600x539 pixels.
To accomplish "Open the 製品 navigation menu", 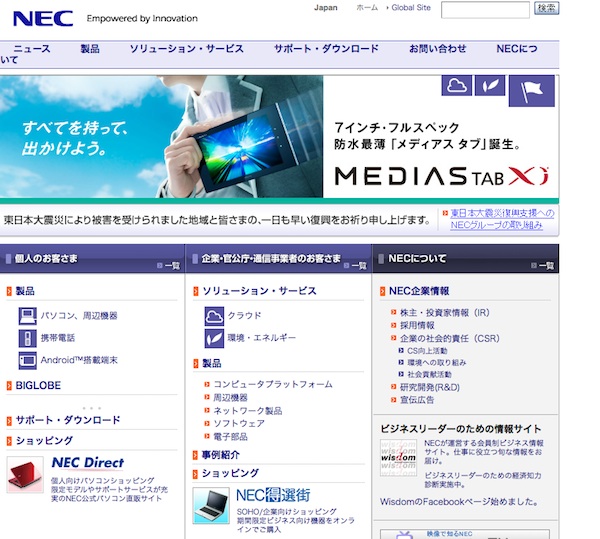I will click(x=89, y=49).
